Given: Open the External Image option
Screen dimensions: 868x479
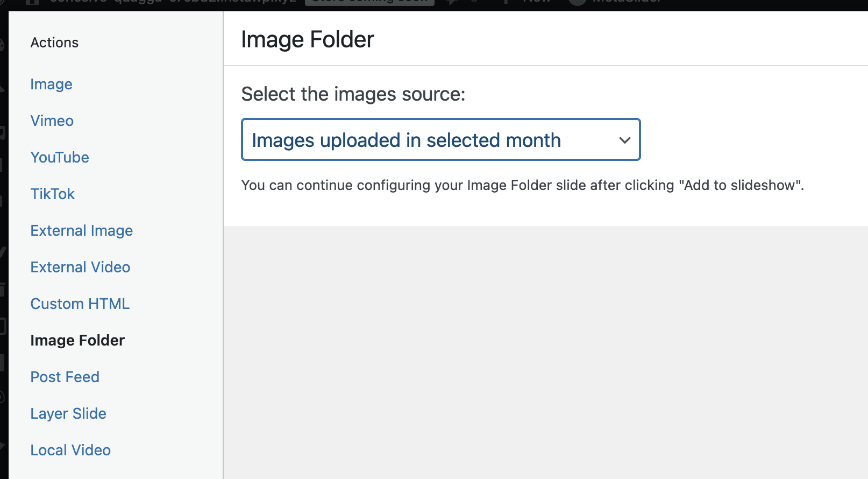Looking at the screenshot, I should point(81,231).
